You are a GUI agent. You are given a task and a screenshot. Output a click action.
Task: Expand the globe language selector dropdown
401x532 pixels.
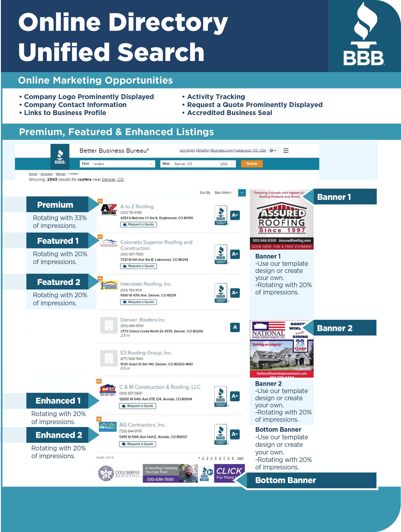(x=273, y=151)
